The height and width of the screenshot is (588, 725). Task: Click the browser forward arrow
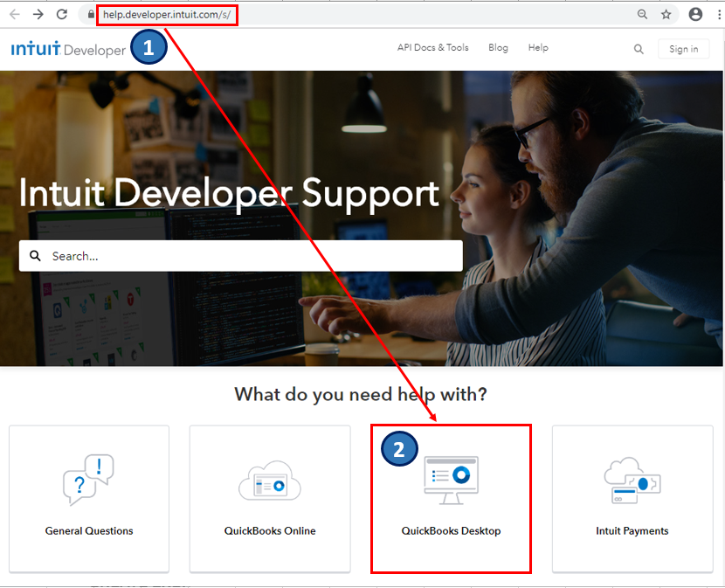tap(38, 14)
